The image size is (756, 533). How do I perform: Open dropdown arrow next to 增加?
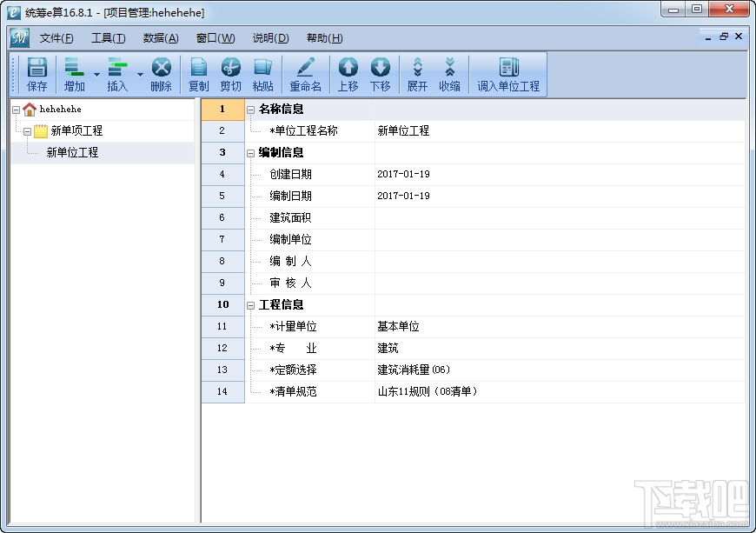pos(96,74)
